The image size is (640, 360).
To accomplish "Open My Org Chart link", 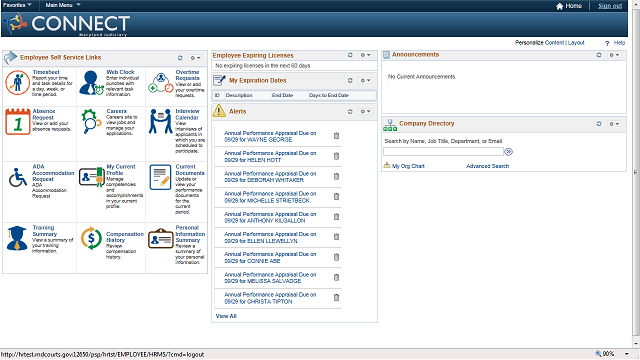I will coord(408,166).
